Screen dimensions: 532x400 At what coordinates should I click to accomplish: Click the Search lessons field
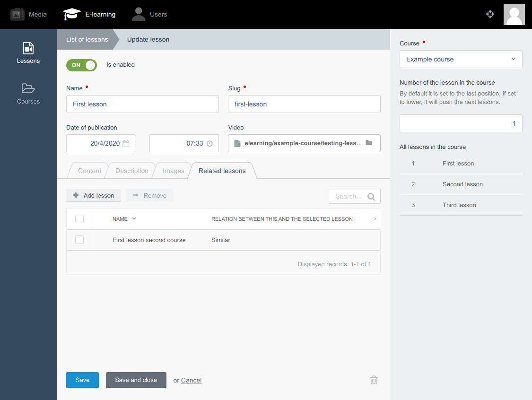coord(355,196)
